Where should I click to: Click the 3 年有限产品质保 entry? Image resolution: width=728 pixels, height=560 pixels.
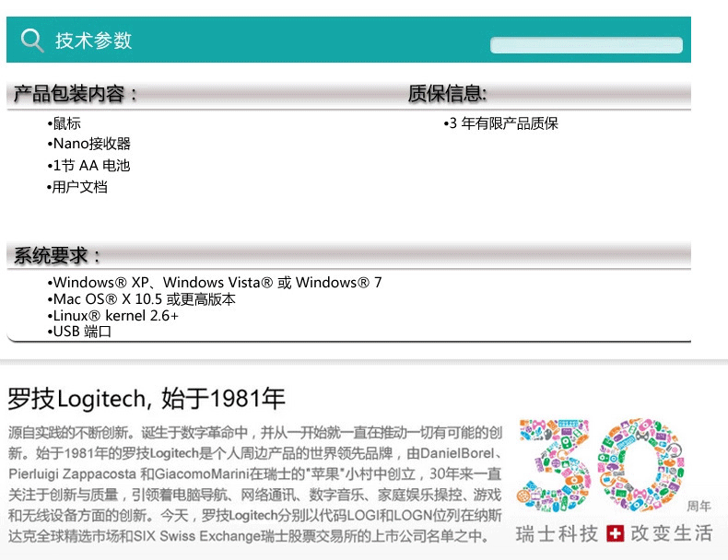(500, 123)
